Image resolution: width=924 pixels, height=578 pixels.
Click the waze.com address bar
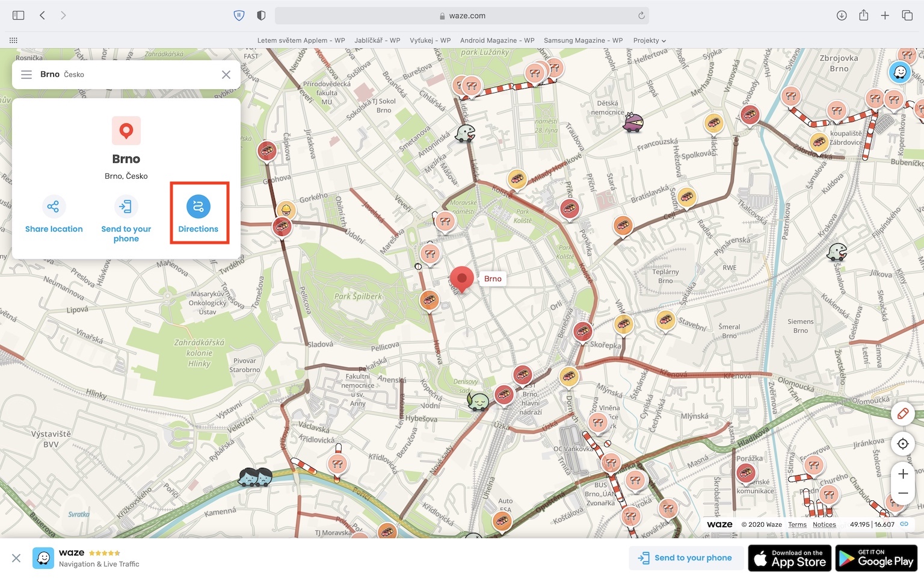(x=461, y=16)
